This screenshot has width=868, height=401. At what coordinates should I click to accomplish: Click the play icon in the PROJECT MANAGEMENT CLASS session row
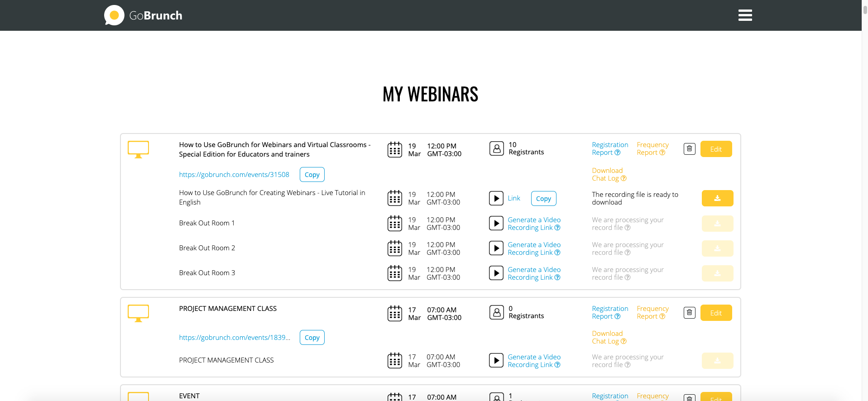pos(496,360)
